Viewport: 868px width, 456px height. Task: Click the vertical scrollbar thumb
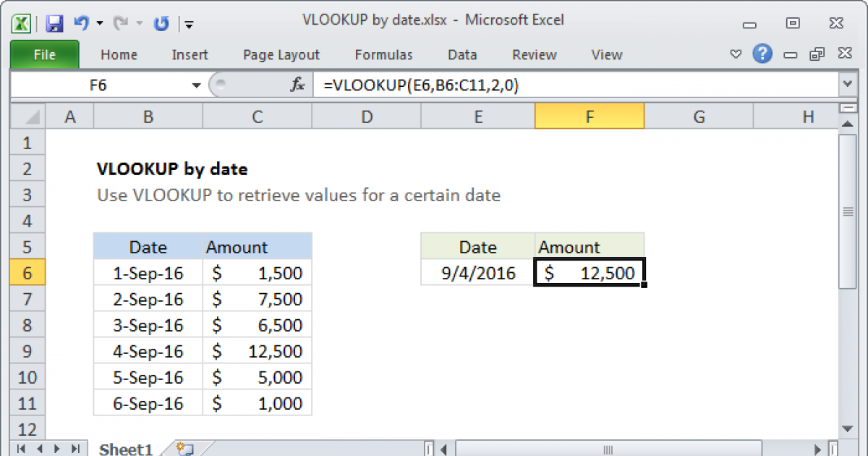tap(847, 211)
